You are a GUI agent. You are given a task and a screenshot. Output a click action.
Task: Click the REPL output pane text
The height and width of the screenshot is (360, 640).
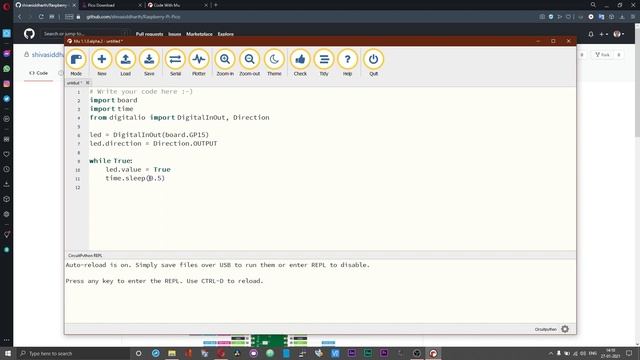click(x=218, y=273)
